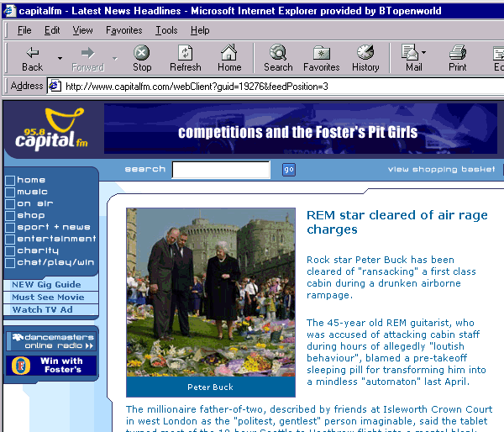Click the REM star cleared headline
The image size is (504, 432).
[x=397, y=222]
